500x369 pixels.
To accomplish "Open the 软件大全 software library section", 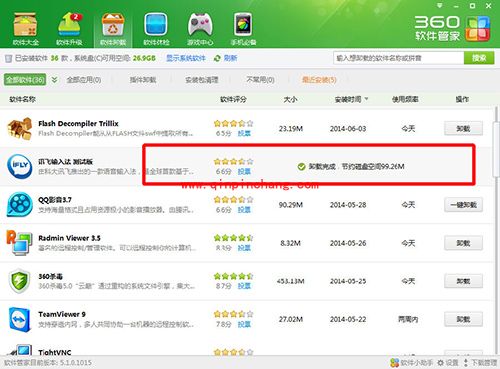I will [26, 28].
